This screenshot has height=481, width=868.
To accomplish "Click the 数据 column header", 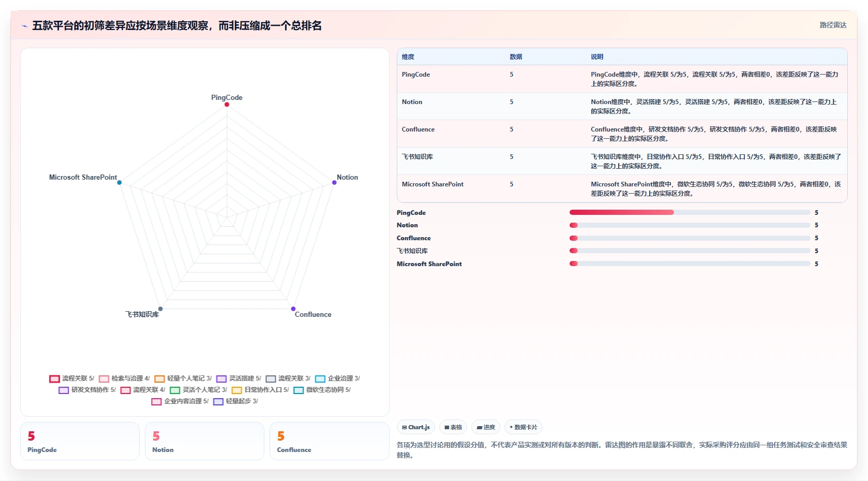I will [x=516, y=57].
